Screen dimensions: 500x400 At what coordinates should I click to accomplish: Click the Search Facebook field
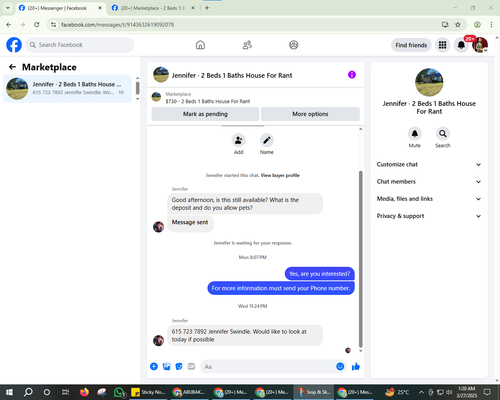pos(80,45)
